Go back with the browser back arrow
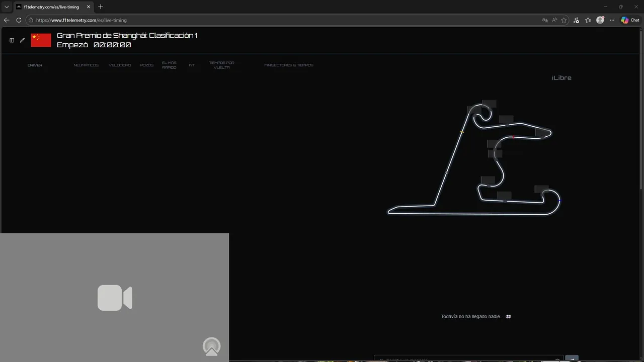The width and height of the screenshot is (644, 362). pyautogui.click(x=7, y=20)
